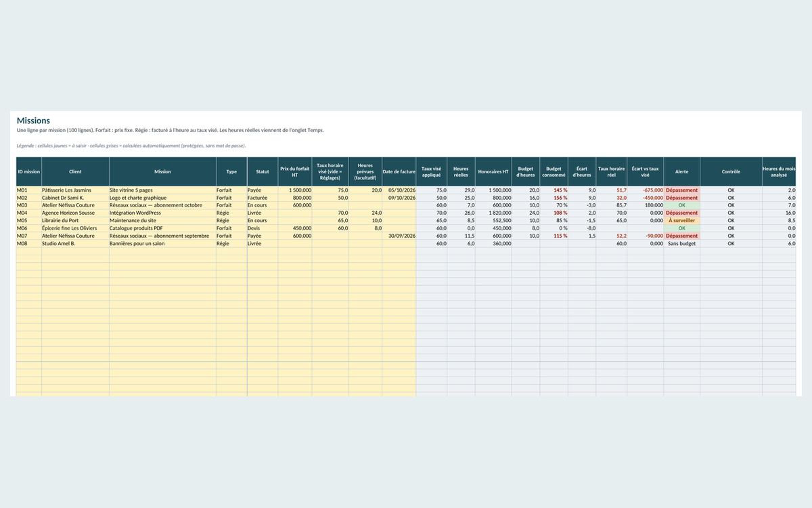Click the 'ID mission' column header
This screenshot has height=508, width=812.
click(28, 172)
